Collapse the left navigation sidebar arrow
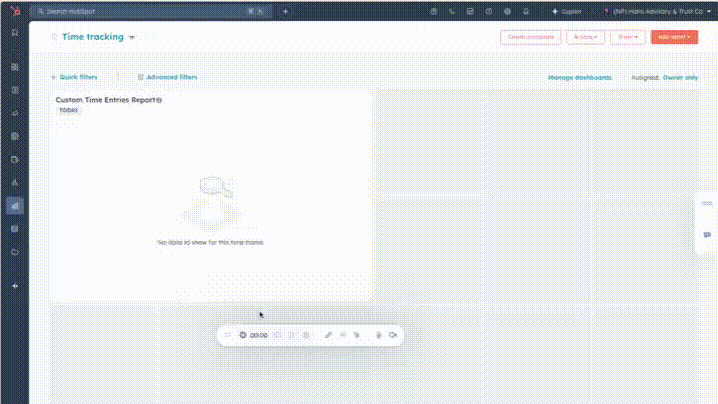The width and height of the screenshot is (718, 404). click(x=14, y=285)
